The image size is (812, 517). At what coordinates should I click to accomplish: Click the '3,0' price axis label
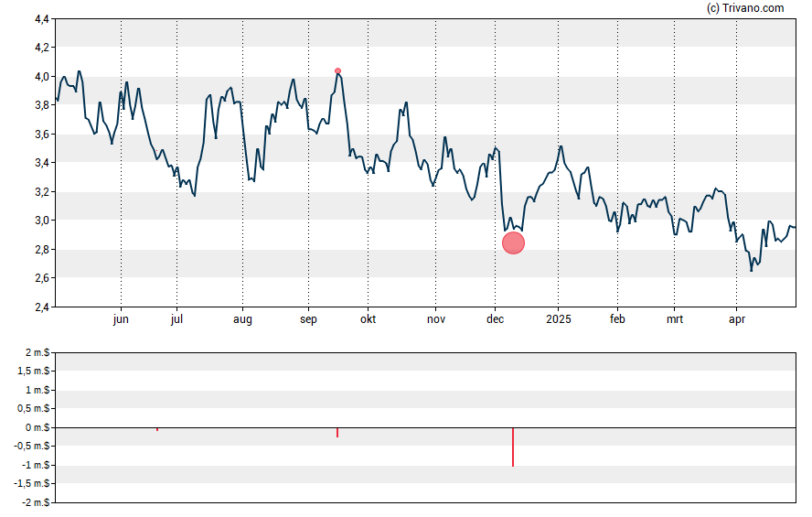(x=42, y=221)
